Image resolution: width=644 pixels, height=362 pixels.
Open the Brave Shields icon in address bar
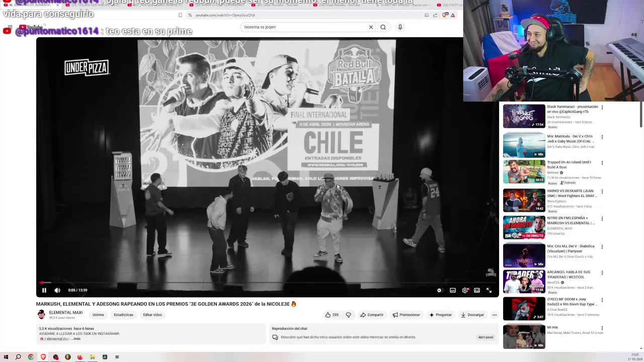(x=445, y=15)
